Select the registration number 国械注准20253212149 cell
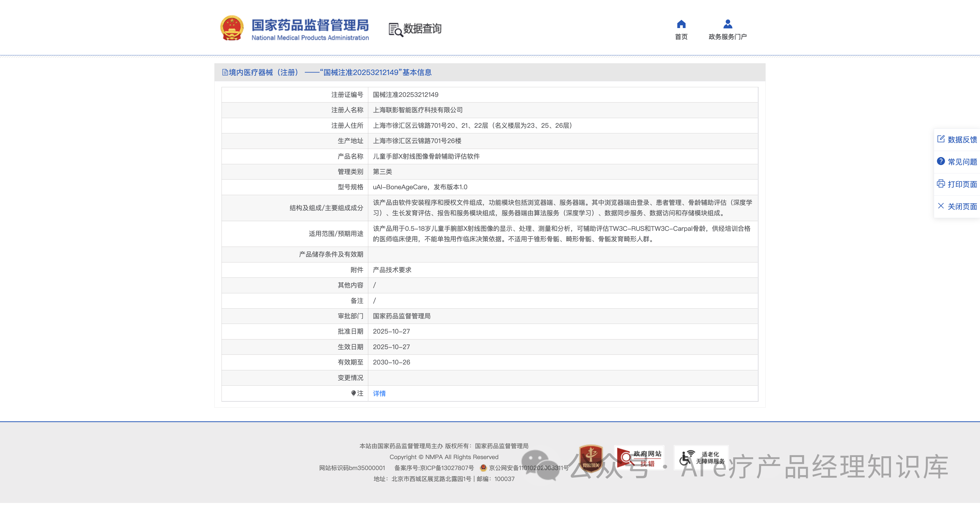 (x=406, y=95)
